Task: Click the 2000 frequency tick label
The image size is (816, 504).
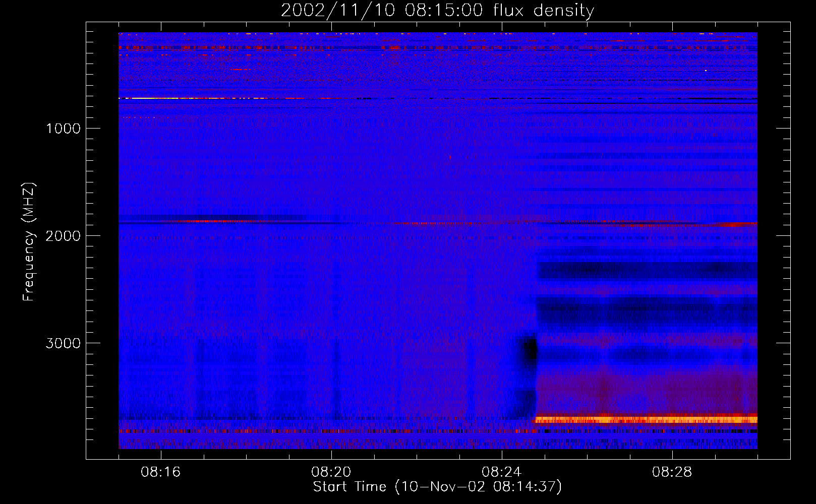Action: coord(63,236)
